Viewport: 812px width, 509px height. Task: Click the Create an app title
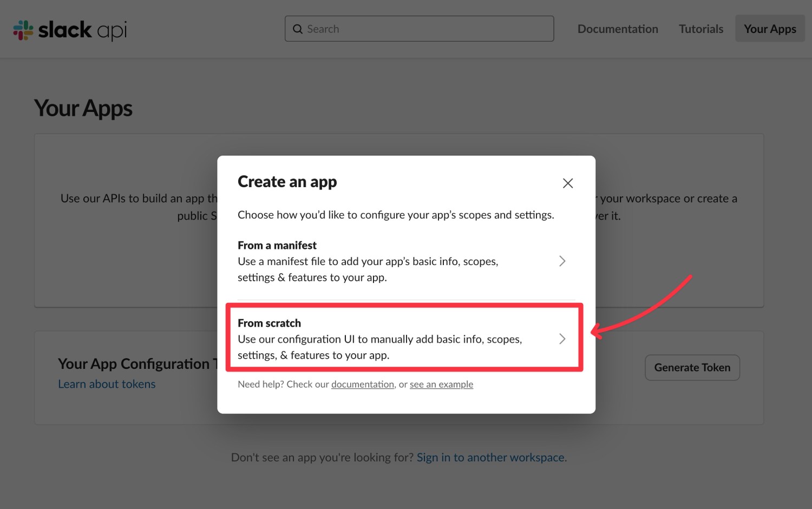[x=287, y=182]
